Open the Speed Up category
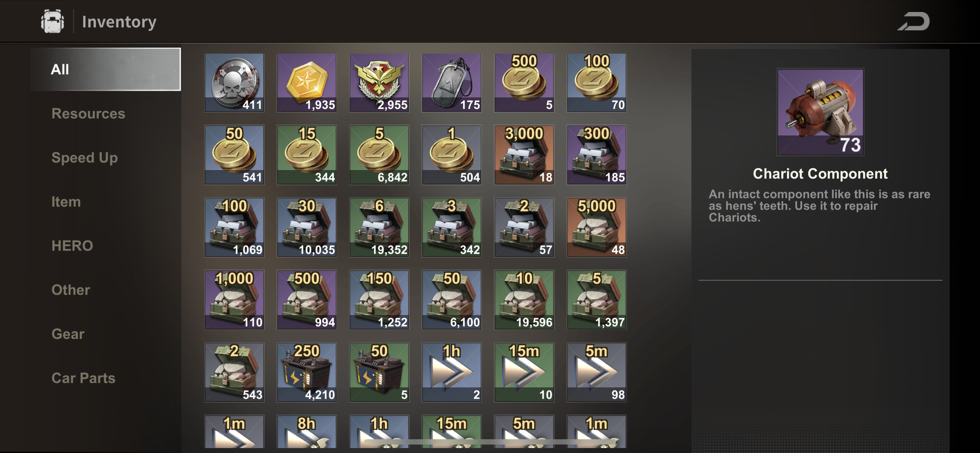Screen dimensions: 980x453 [84, 157]
